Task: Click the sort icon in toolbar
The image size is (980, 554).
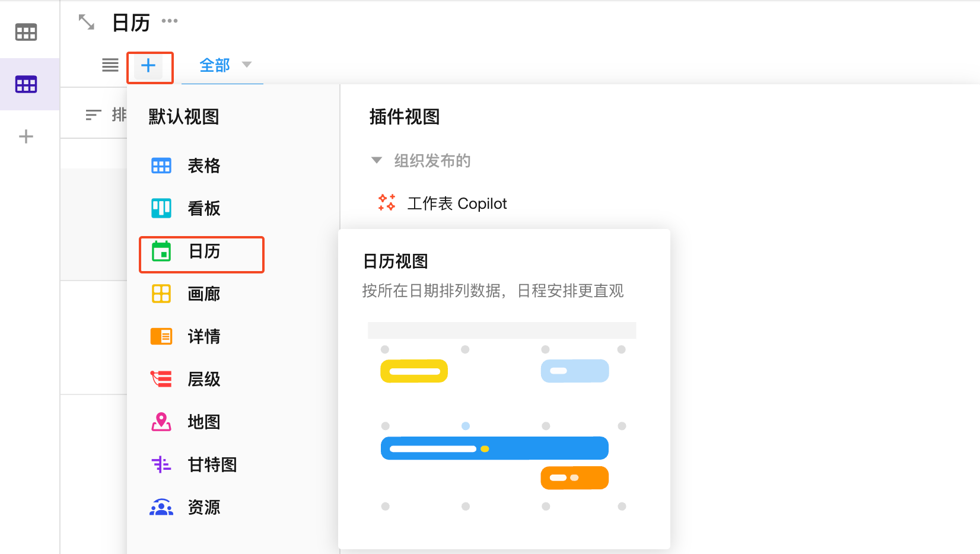Action: 93,115
